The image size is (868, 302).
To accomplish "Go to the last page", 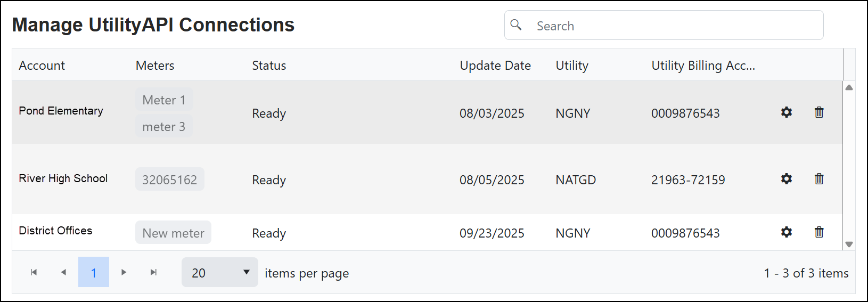I will [153, 272].
